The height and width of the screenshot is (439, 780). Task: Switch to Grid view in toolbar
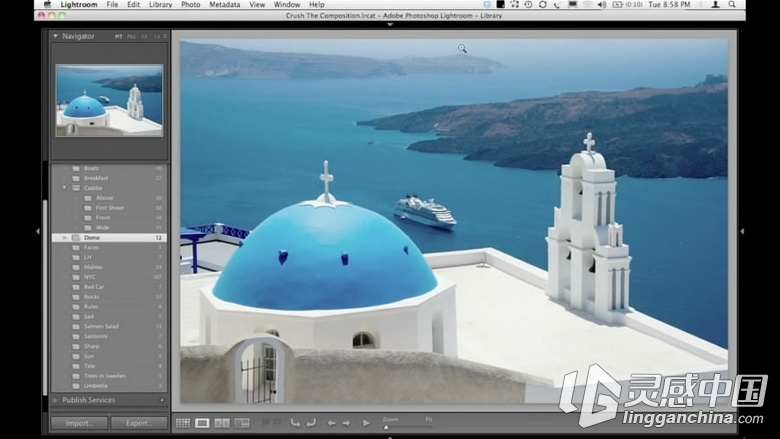coord(183,423)
